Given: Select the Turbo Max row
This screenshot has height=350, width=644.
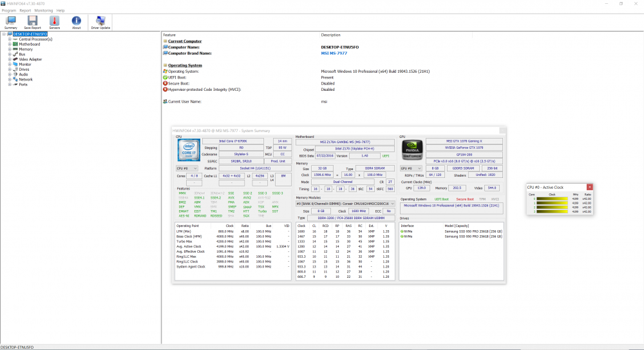Looking at the screenshot, I should point(233,242).
